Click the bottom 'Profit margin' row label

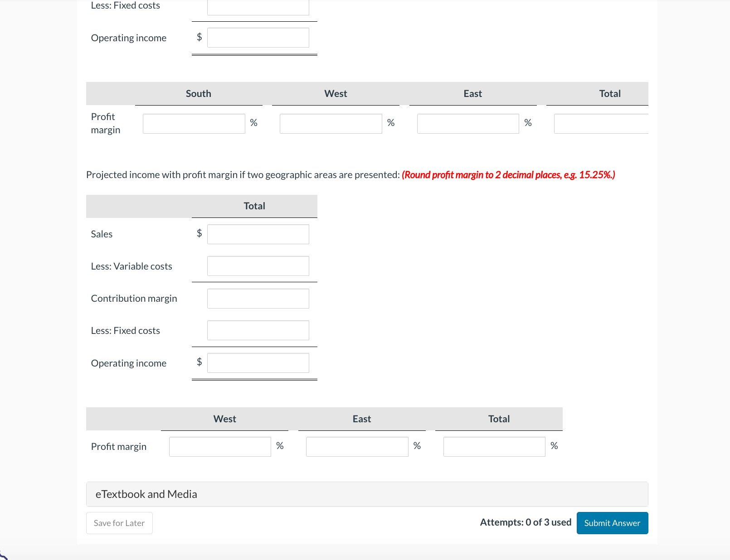click(119, 447)
